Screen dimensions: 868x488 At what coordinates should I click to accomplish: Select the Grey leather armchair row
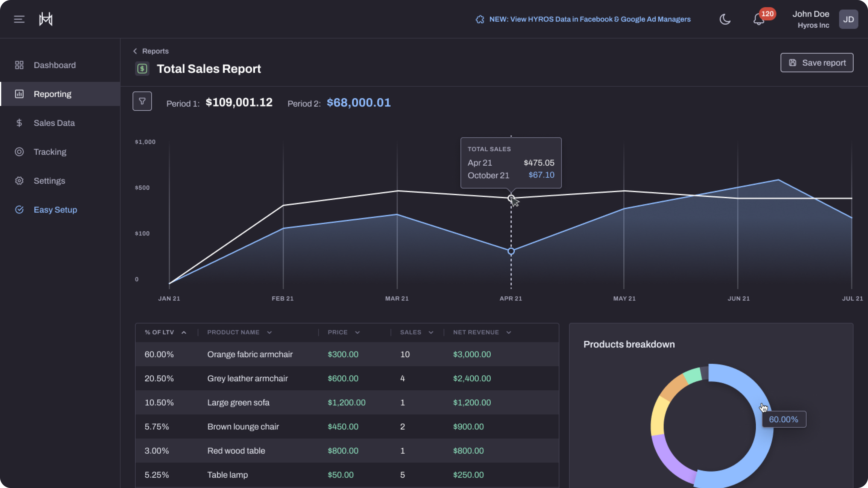tap(347, 379)
